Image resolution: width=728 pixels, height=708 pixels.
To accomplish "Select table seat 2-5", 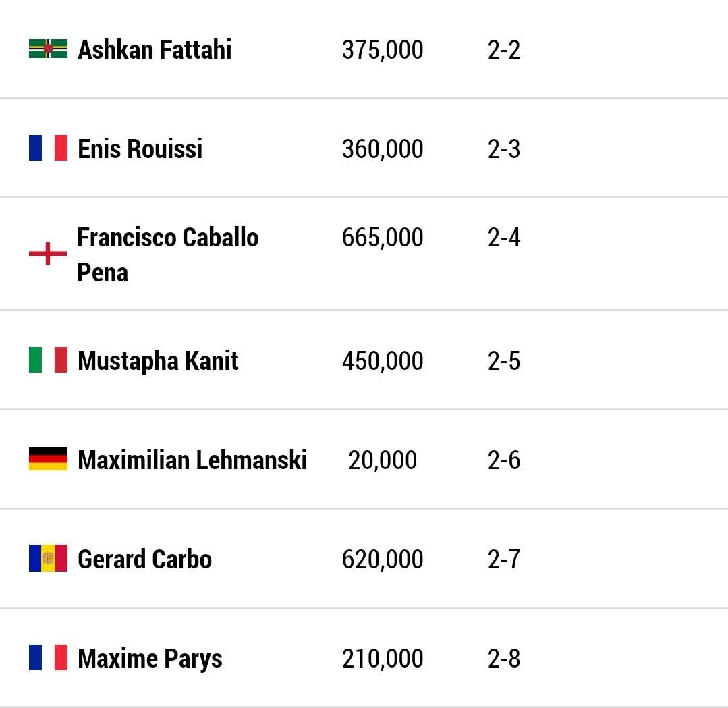I will [x=504, y=361].
